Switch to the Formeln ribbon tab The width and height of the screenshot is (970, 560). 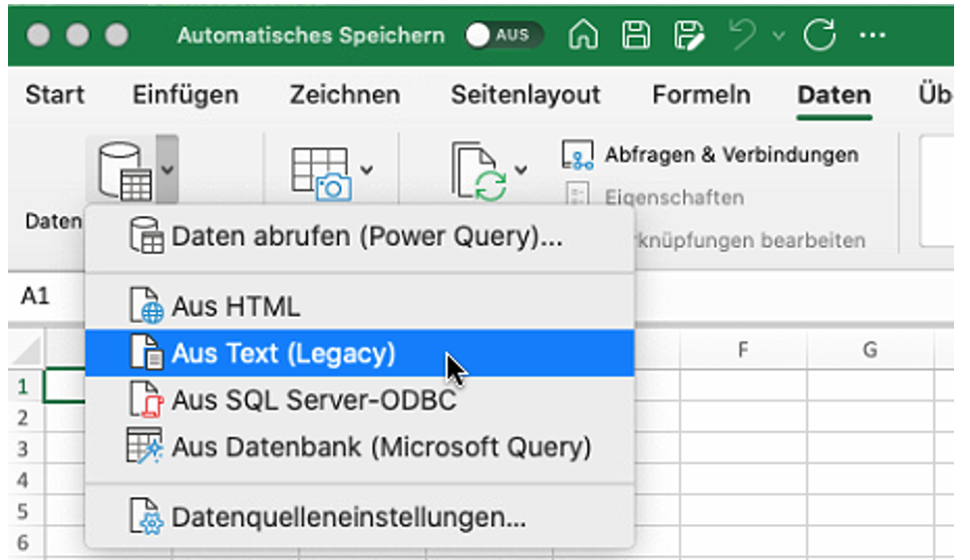[701, 96]
